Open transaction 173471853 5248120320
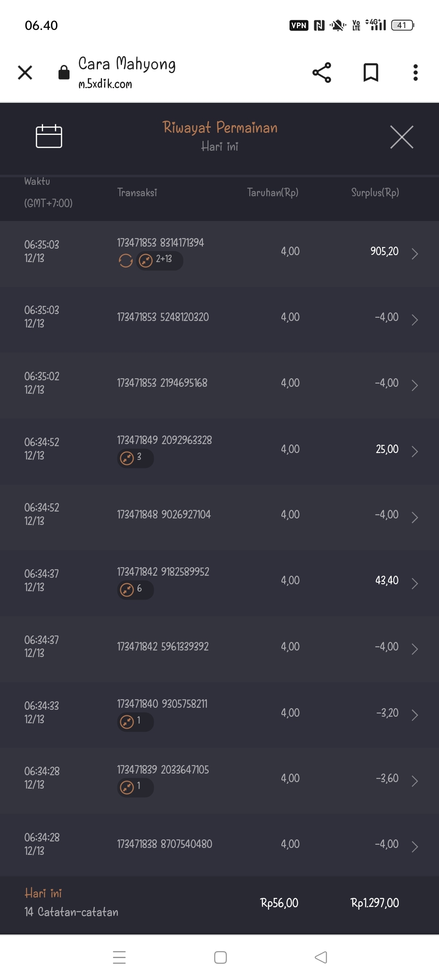Image resolution: width=439 pixels, height=980 pixels. (163, 317)
